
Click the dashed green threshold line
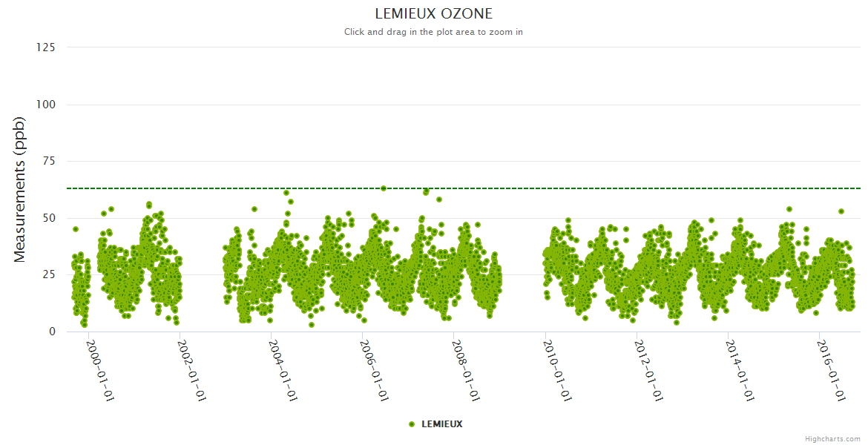(x=594, y=188)
